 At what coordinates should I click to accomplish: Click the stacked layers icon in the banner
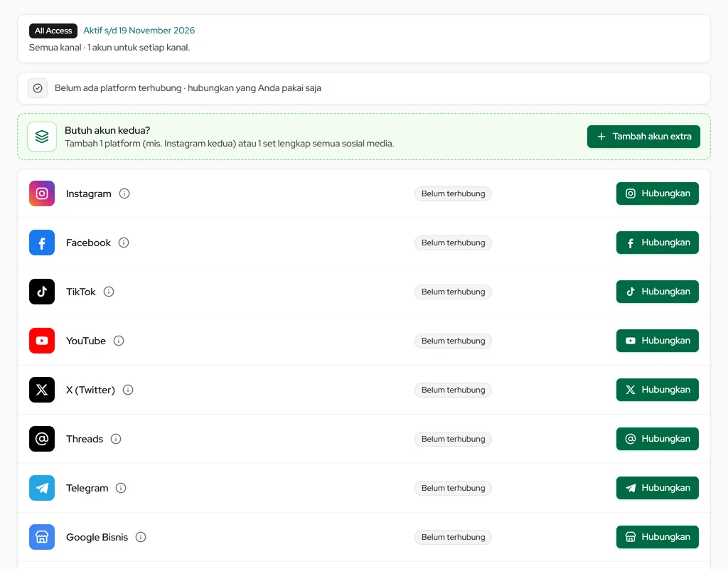(x=42, y=137)
